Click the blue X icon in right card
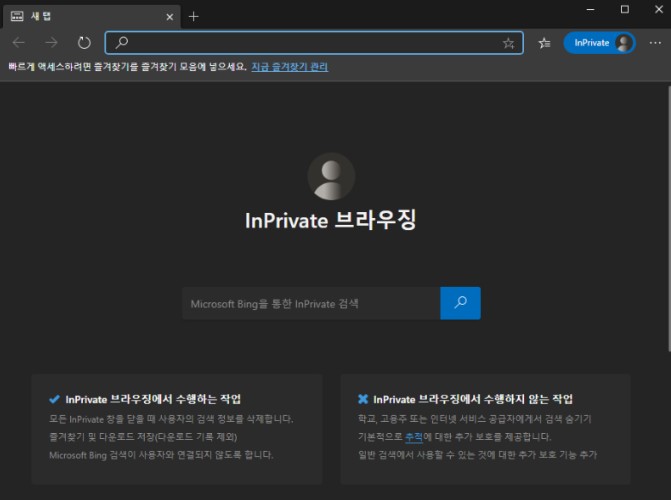This screenshot has height=500, width=671. [363, 399]
